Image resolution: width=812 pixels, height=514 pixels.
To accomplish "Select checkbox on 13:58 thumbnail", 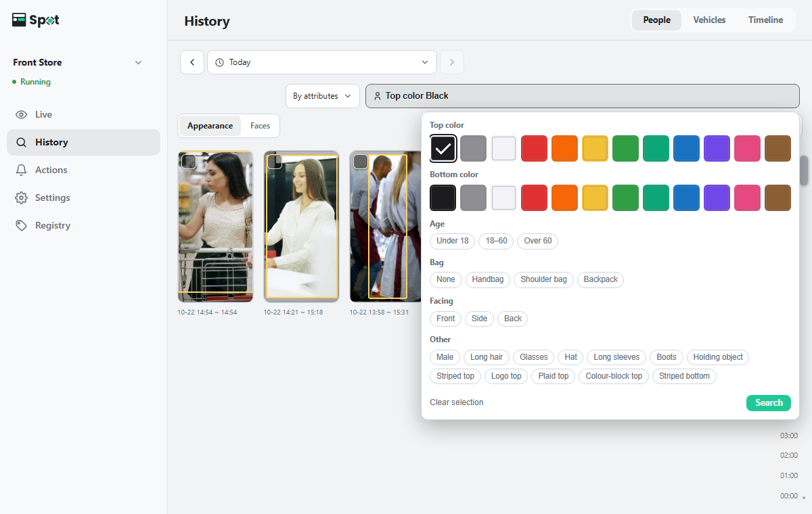I will [361, 162].
